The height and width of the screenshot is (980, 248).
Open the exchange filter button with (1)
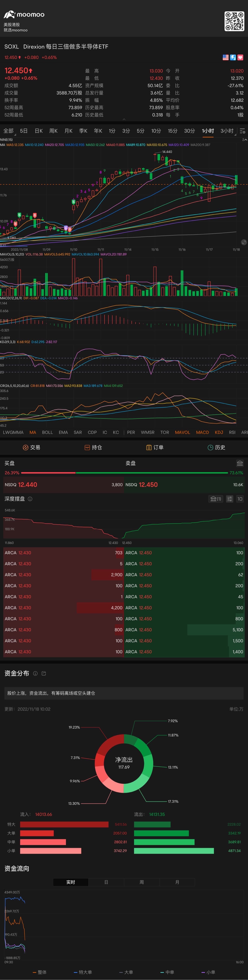click(x=216, y=499)
